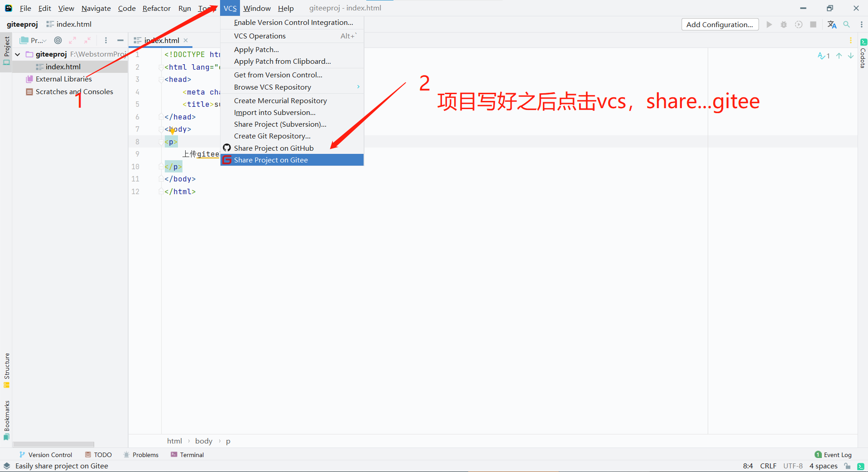
Task: Click the expand all icon in Project panel
Action: (72, 40)
